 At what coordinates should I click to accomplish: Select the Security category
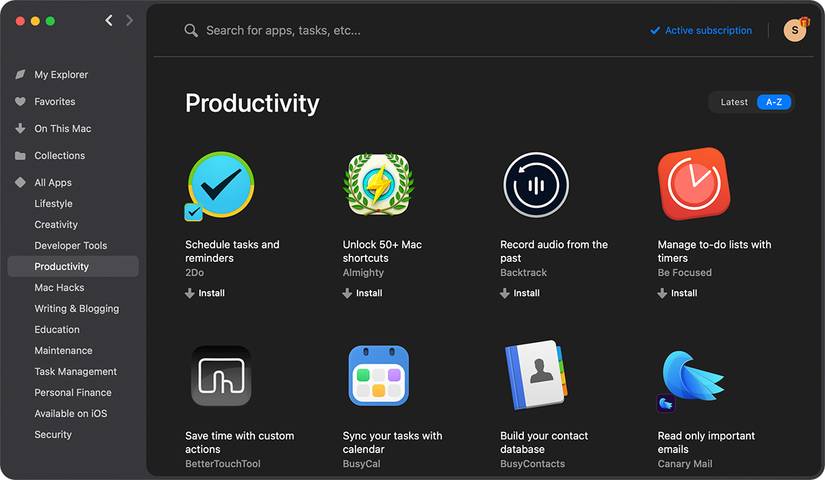[x=53, y=435]
